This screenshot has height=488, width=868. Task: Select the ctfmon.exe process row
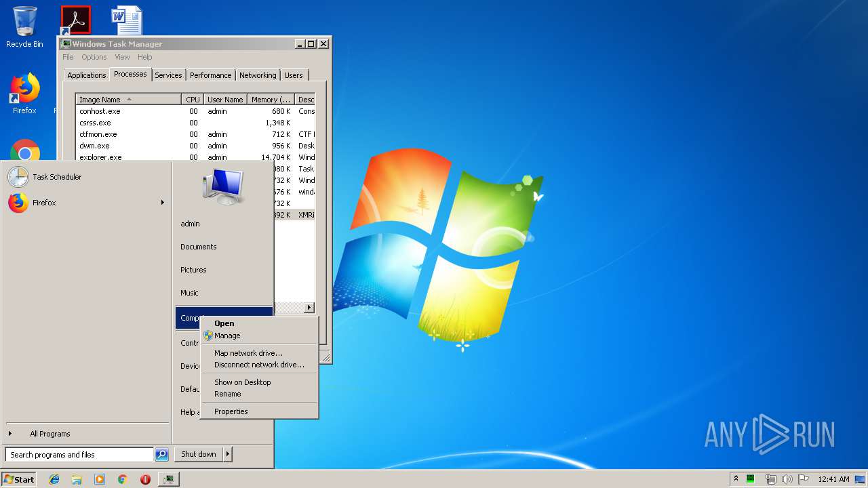[x=195, y=134]
